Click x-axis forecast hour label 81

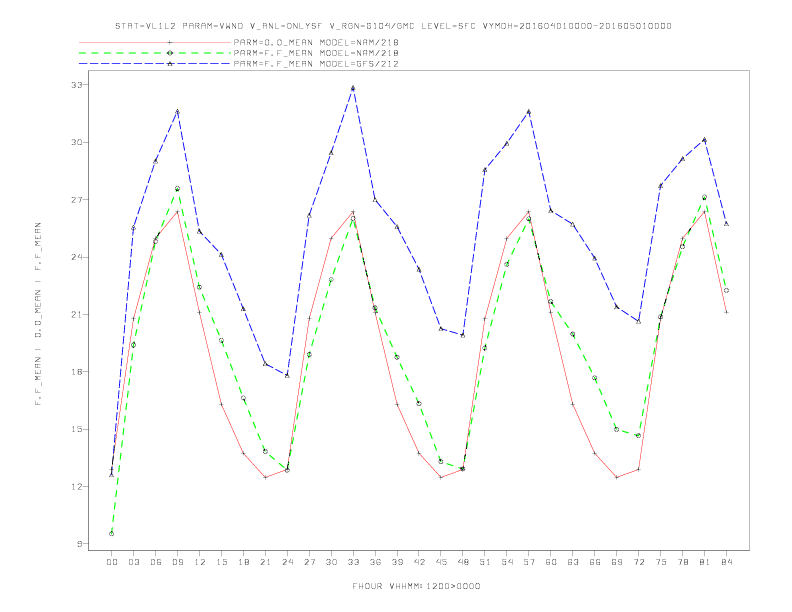pyautogui.click(x=705, y=562)
